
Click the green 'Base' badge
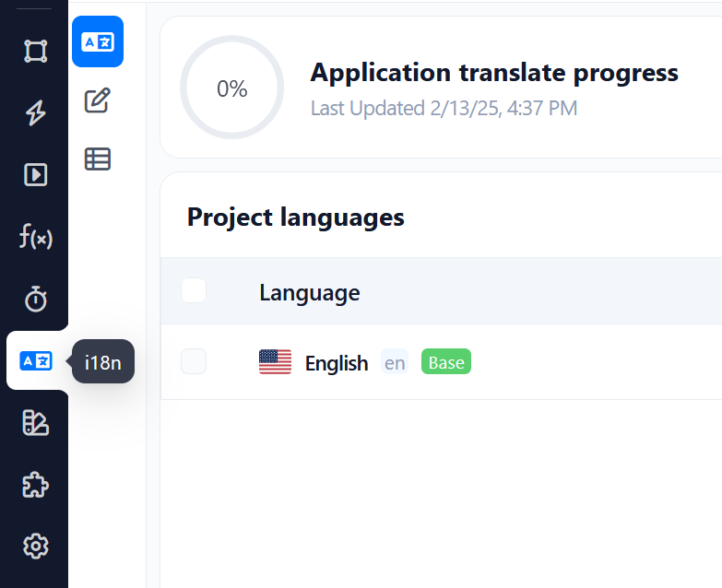446,361
